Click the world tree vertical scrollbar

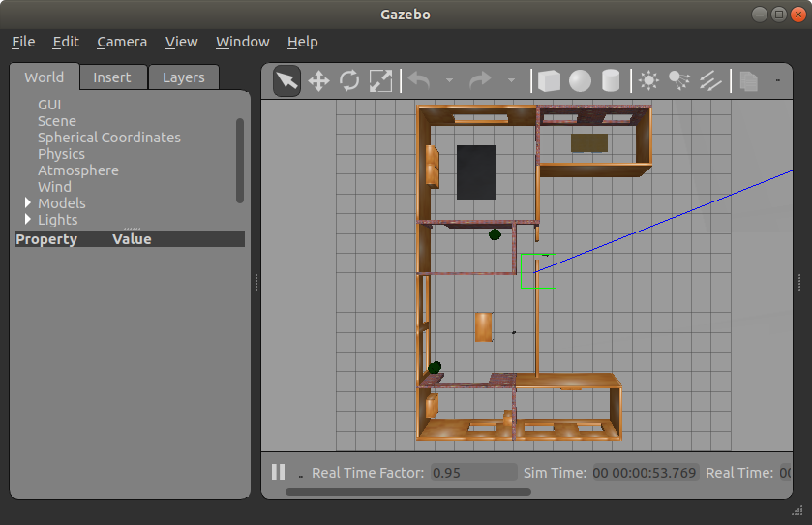point(240,160)
